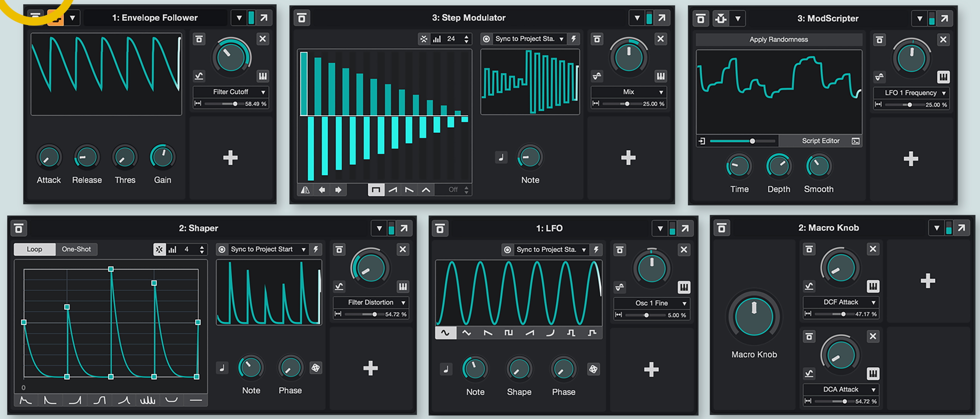Click the mirror steps icon in Step Modulator

point(305,190)
